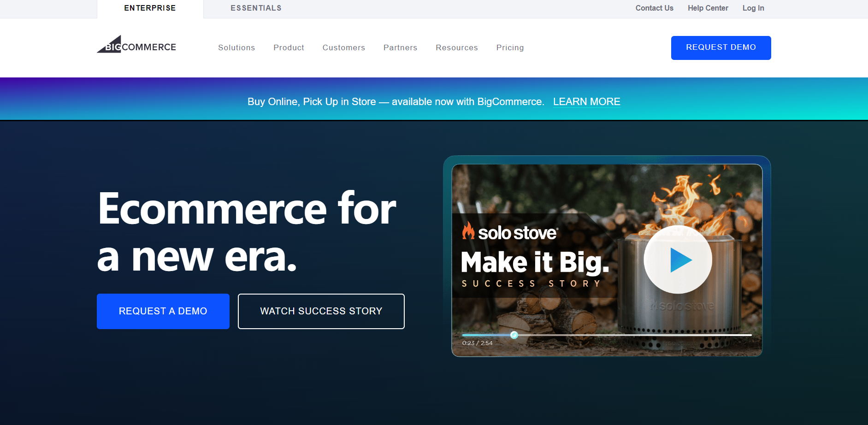The image size is (868, 425).
Task: Play the Solo Stove success story video
Action: [x=678, y=260]
